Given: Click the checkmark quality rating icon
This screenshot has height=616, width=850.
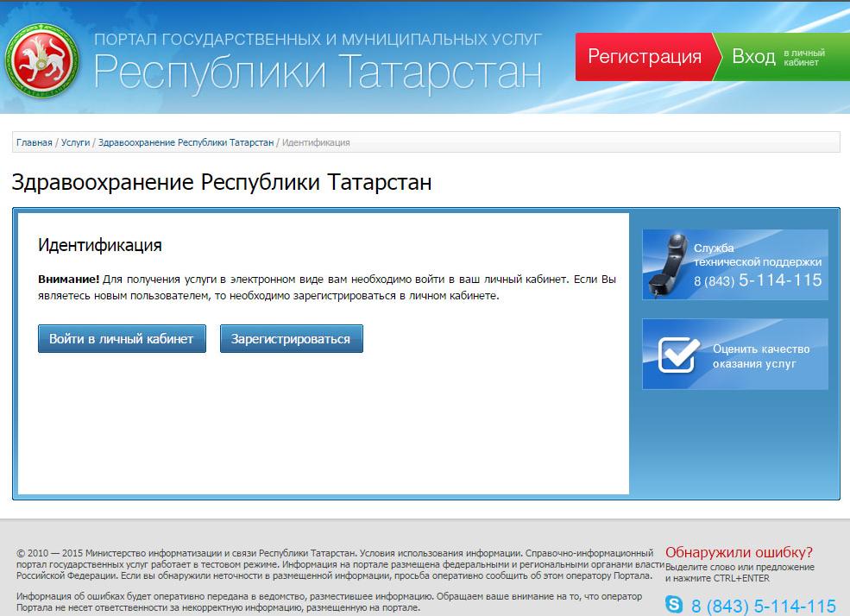Looking at the screenshot, I should click(x=678, y=355).
